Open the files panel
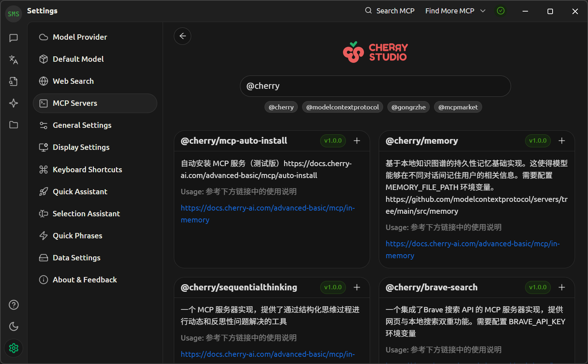Viewport: 588px width, 364px height. pos(13,125)
